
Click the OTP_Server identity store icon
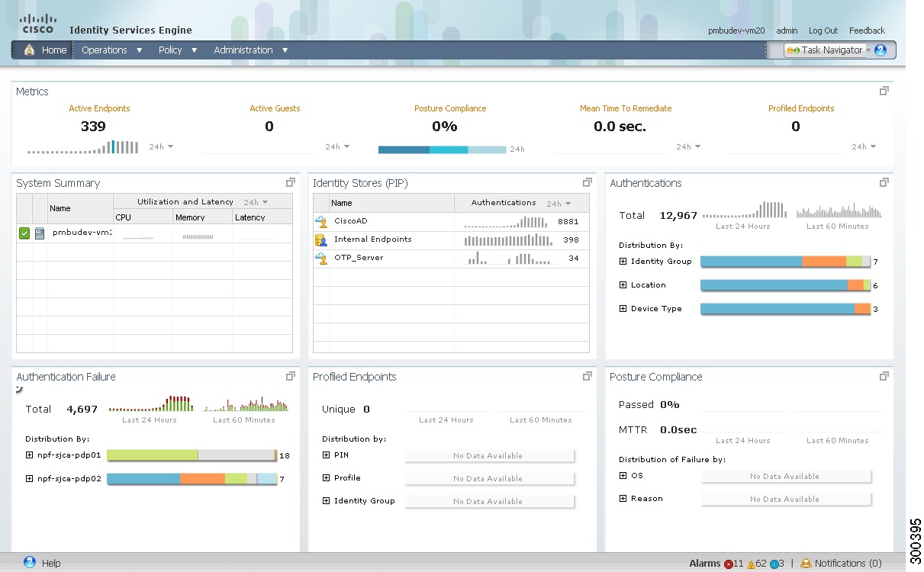321,258
